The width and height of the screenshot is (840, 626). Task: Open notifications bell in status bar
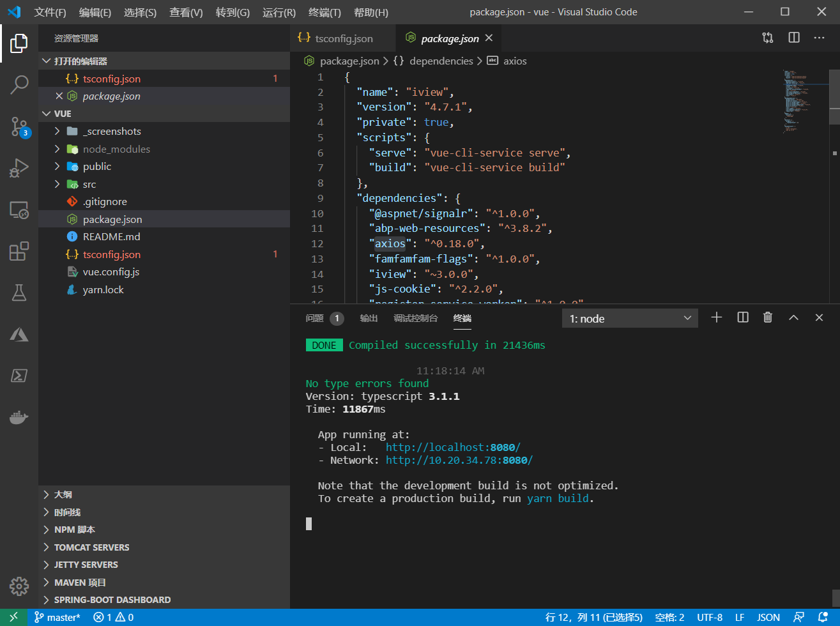(x=823, y=617)
